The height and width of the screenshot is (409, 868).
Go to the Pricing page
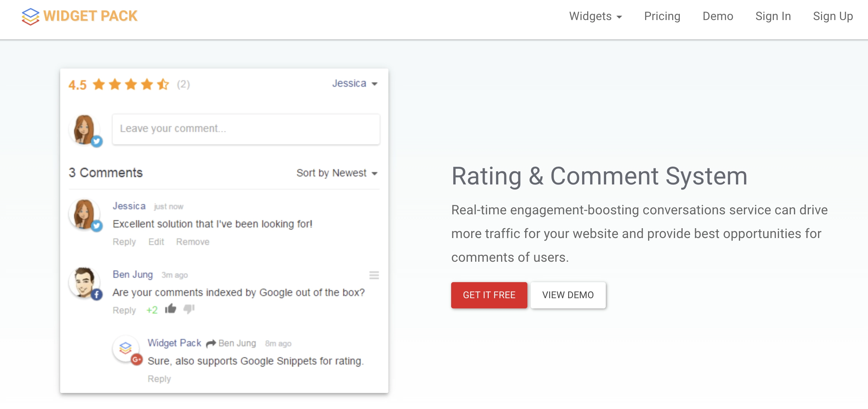pos(662,16)
